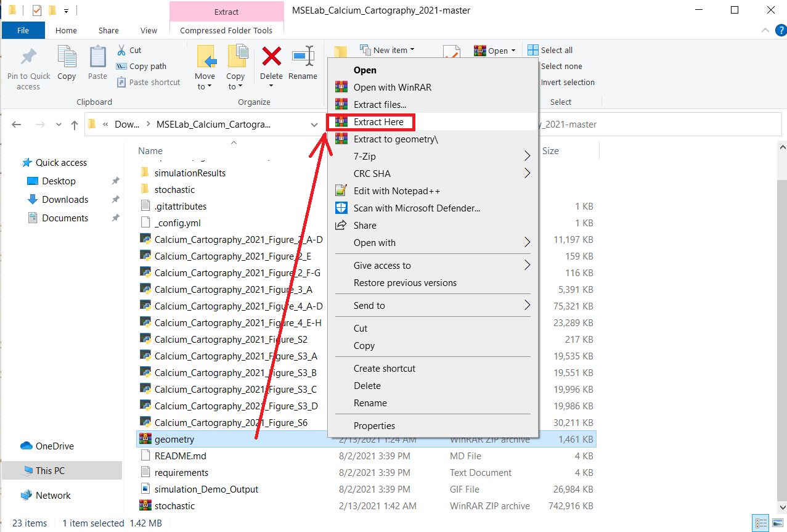The height and width of the screenshot is (532, 787).
Task: Choose Edit with Notepad++ from context menu
Action: click(x=396, y=191)
